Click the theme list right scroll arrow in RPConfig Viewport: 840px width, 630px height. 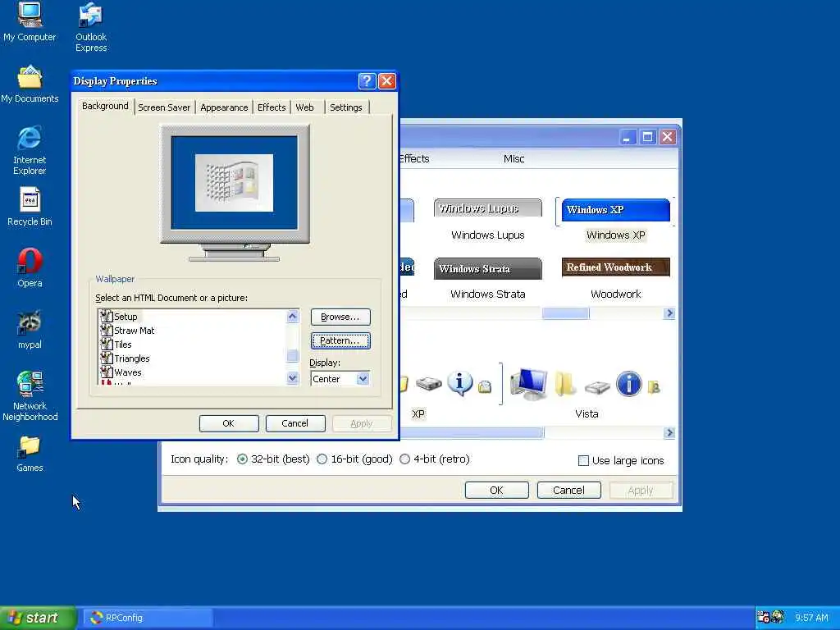coord(669,313)
